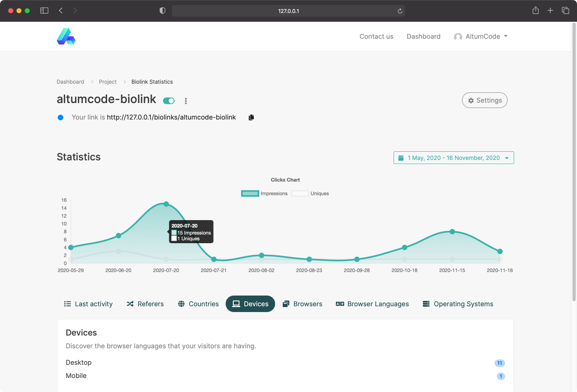Screen dimensions: 577x392
Task: Reload the page using refresh icon
Action: pos(399,11)
